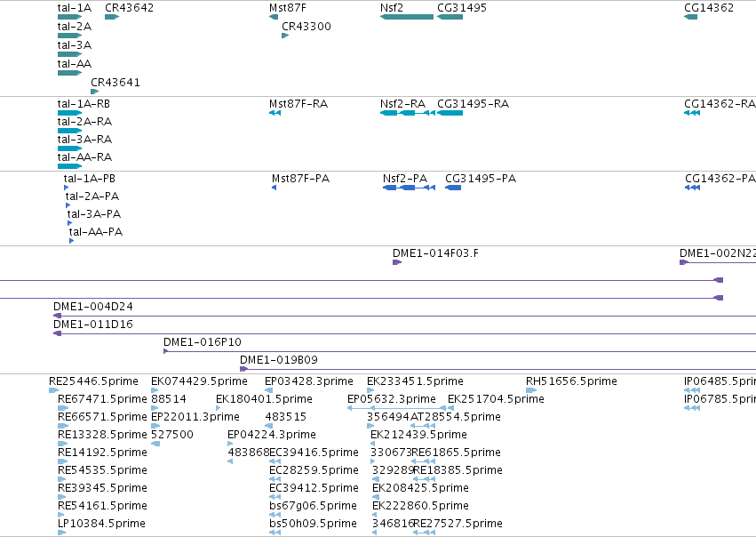The width and height of the screenshot is (756, 537).
Task: Click the CG31495 gene arrow glyph
Action: pyautogui.click(x=450, y=17)
